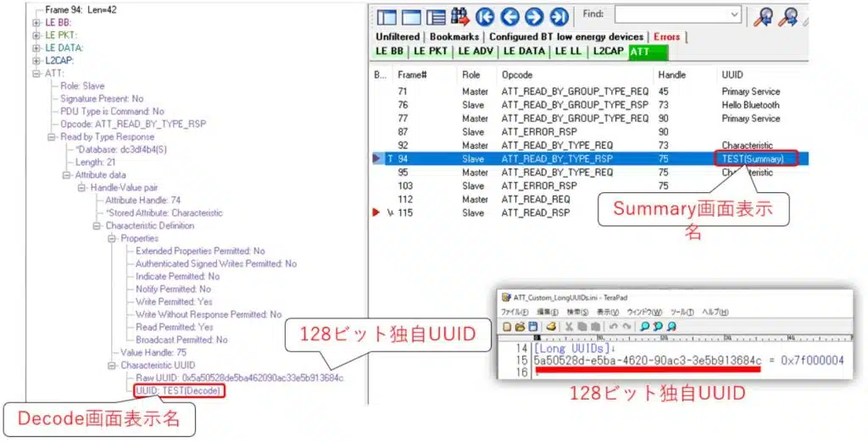
Task: Open the Find dropdown list
Action: 733,15
